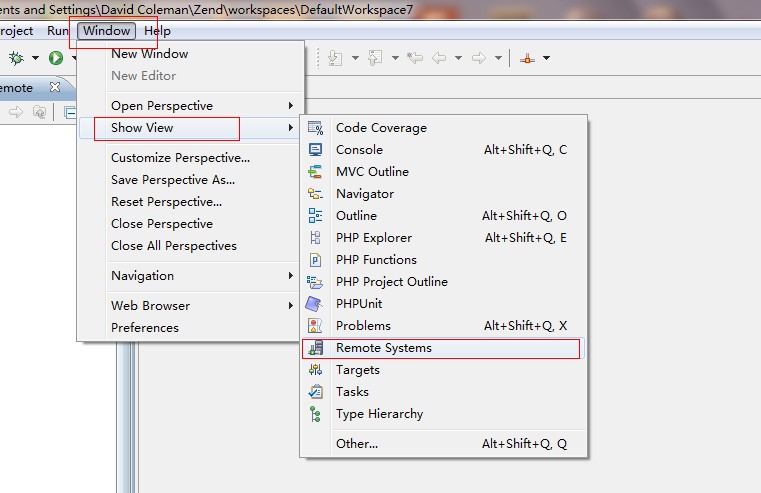Click the next annotation toolbar icon
This screenshot has width=761, height=493.
click(335, 58)
